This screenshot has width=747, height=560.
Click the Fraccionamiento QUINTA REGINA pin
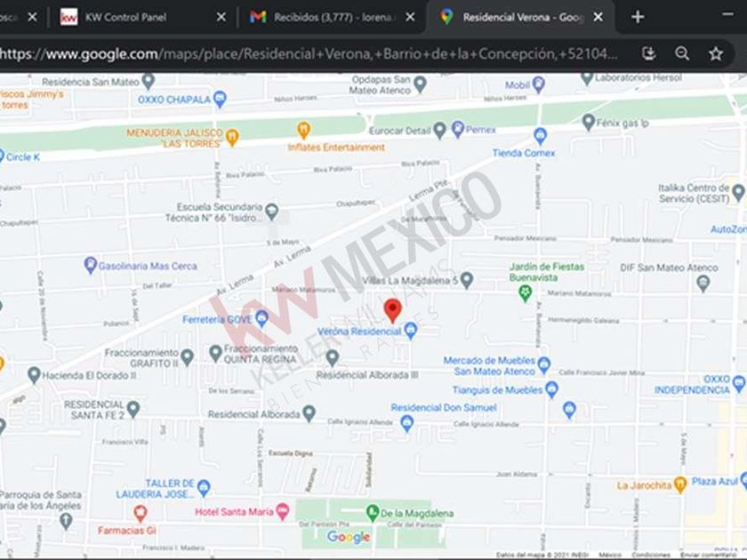(x=216, y=354)
